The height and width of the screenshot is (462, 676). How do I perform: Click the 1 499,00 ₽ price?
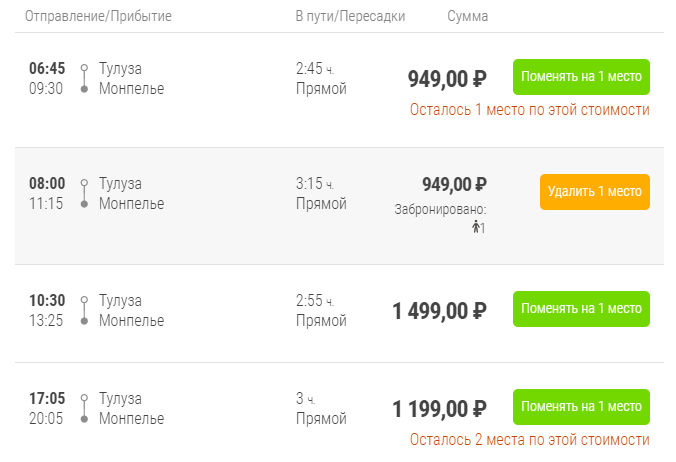coord(439,310)
